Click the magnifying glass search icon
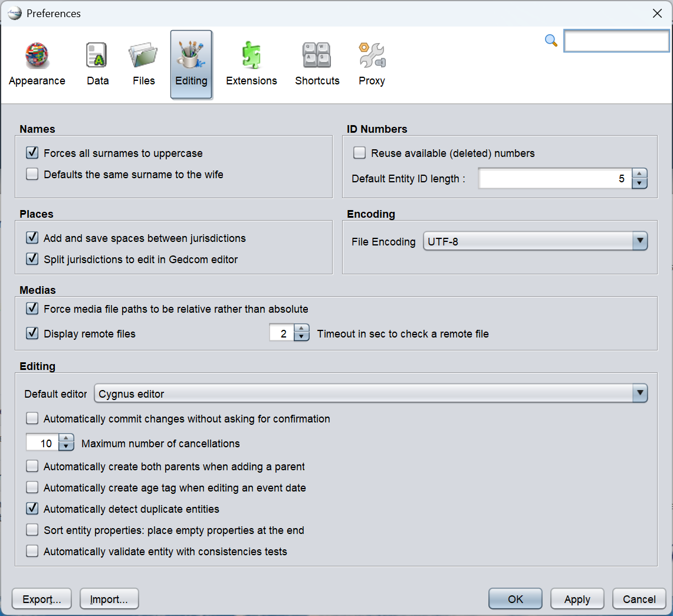The width and height of the screenshot is (673, 616). 551,41
